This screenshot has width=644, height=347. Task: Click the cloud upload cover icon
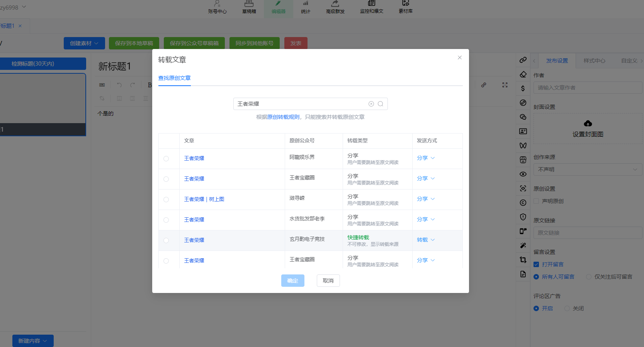click(588, 124)
